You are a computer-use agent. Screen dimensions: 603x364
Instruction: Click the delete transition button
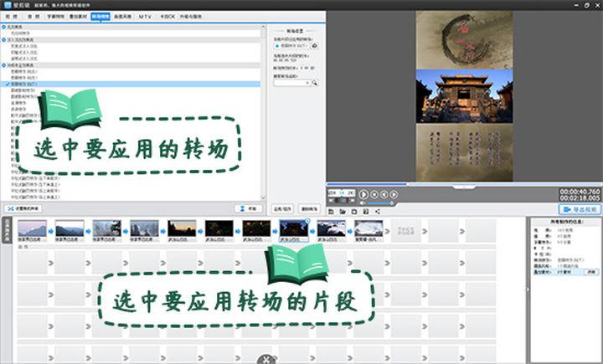pos(309,208)
